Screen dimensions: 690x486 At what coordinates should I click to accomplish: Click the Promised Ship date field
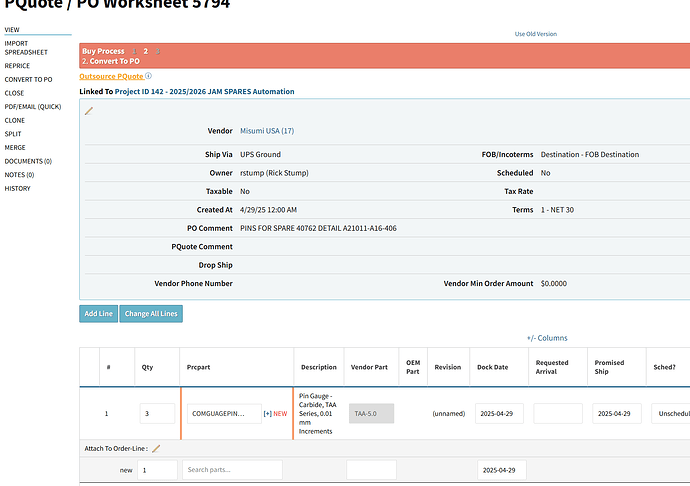[x=617, y=414]
